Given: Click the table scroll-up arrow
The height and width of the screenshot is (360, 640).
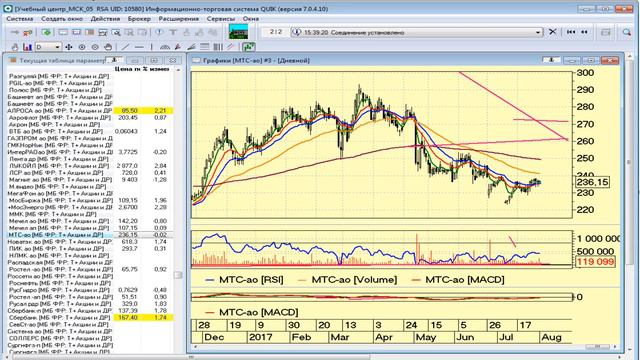Looking at the screenshot, I should pos(178,70).
